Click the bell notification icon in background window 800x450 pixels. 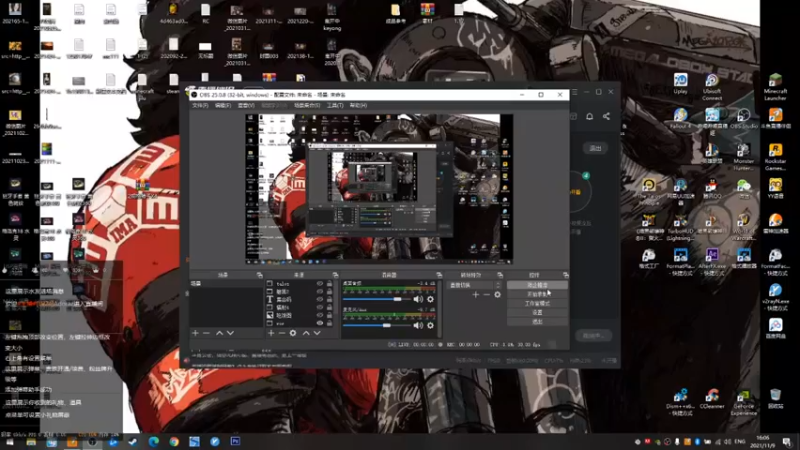click(x=589, y=116)
